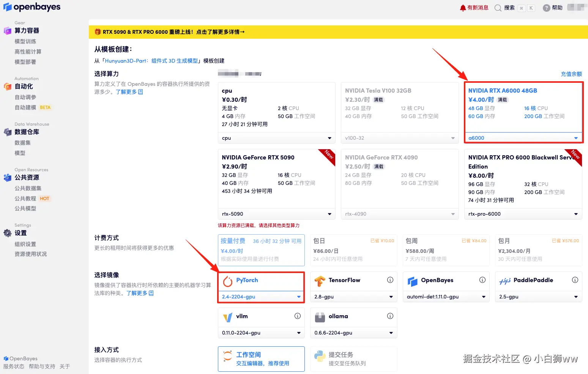Click the PyTorch flame icon
Image resolution: width=588 pixels, height=374 pixels.
tap(228, 281)
